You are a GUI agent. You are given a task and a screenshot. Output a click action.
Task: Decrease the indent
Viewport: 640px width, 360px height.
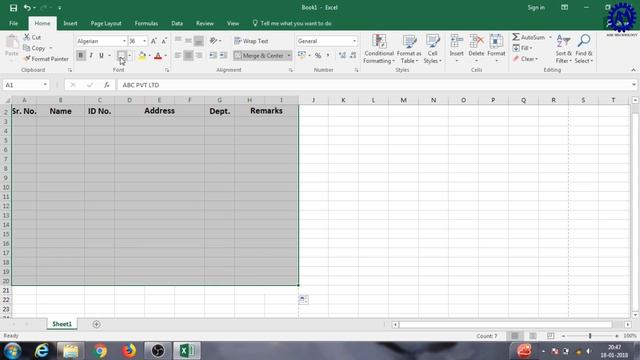[x=213, y=55]
